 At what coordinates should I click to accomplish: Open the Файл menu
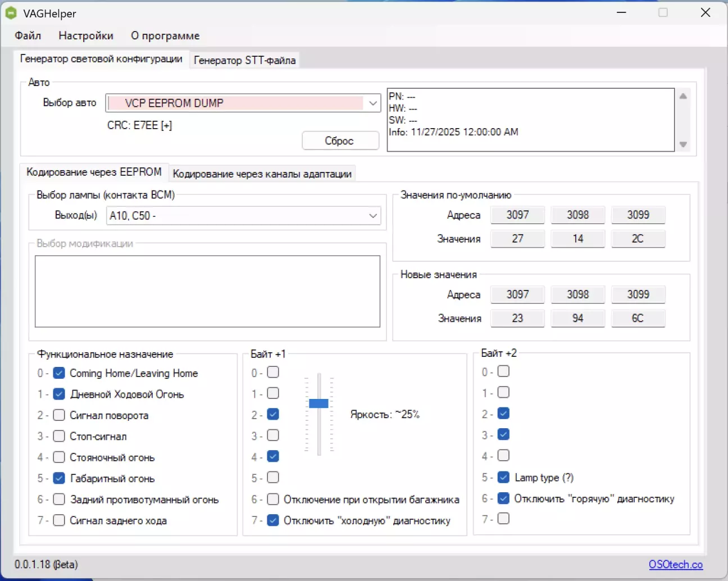pos(28,35)
